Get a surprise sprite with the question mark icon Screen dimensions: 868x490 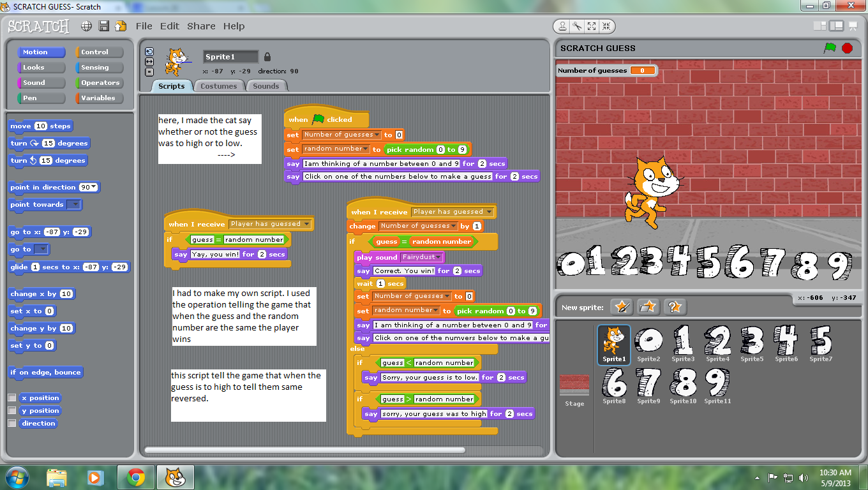click(x=675, y=307)
